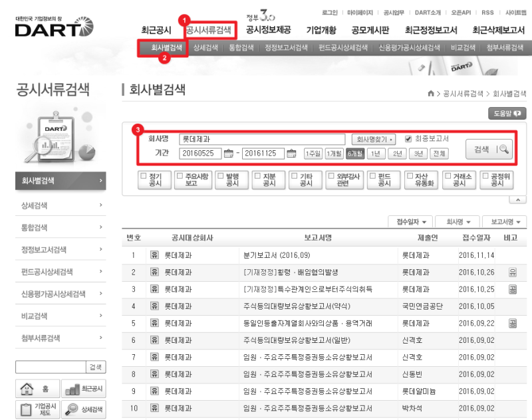Click the chevron beside sidebar 펀드공시상세검색
This screenshot has height=420, width=532.
pyautogui.click(x=101, y=271)
